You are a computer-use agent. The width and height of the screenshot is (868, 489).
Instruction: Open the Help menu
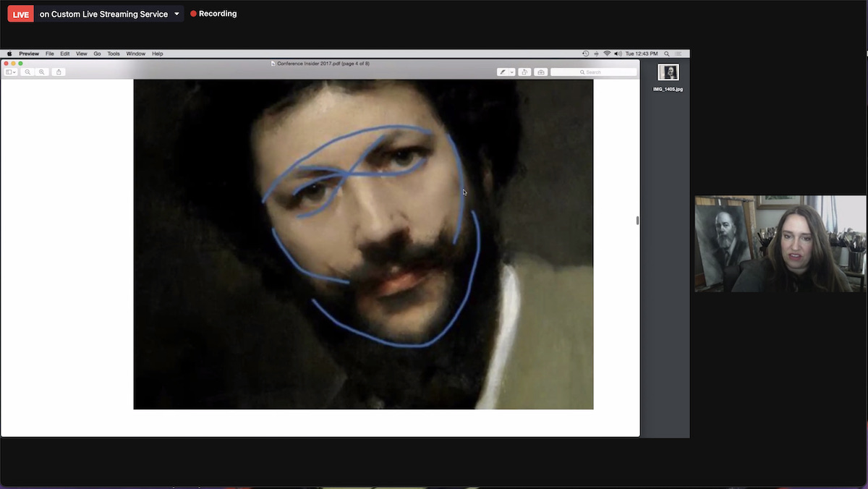(158, 54)
